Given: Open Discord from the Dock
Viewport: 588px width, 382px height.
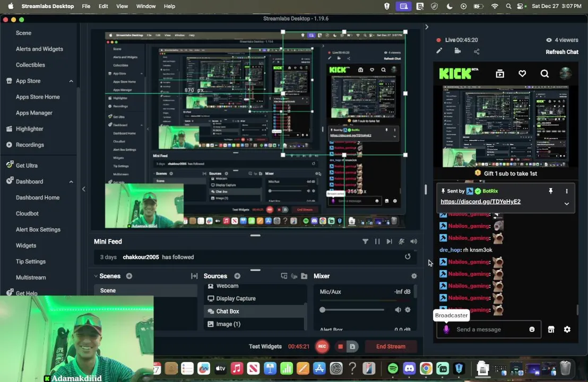Looking at the screenshot, I should click(x=409, y=369).
